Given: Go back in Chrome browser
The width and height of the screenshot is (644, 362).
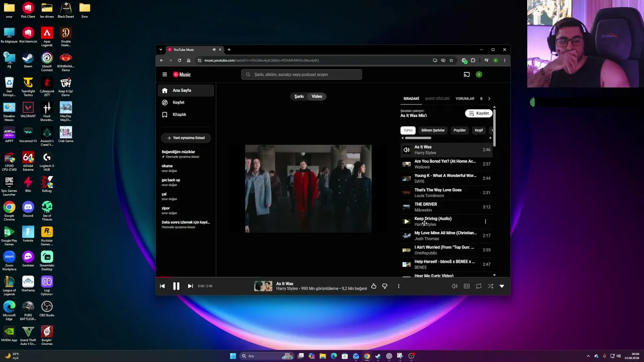Looking at the screenshot, I should (162, 60).
